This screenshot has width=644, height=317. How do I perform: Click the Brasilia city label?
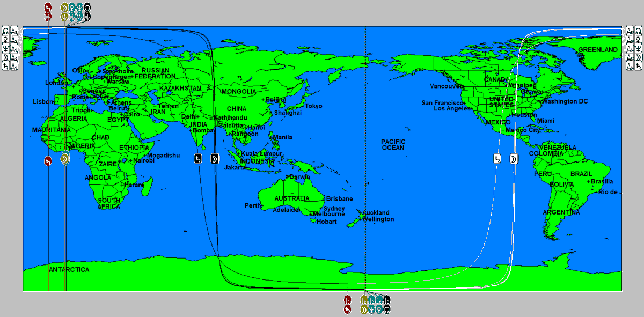tap(602, 181)
